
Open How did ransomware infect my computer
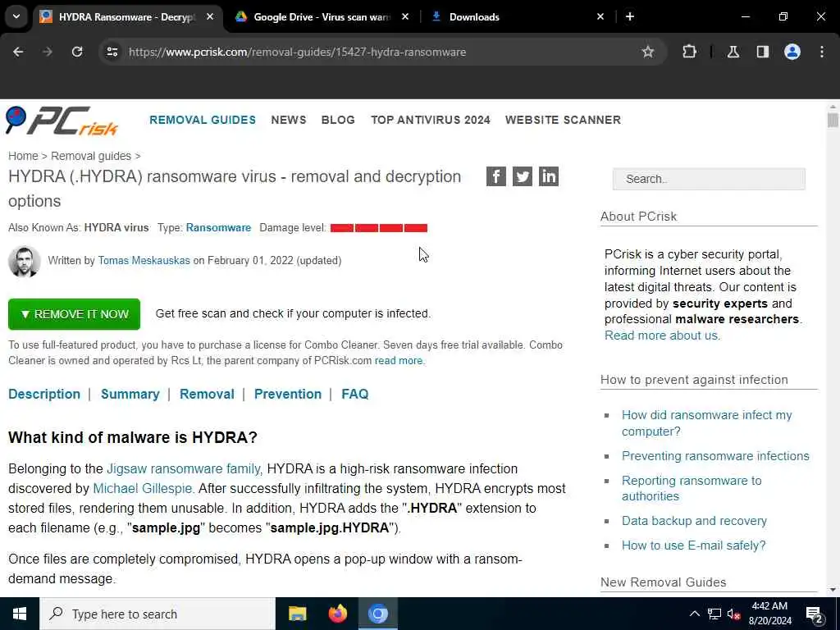click(706, 423)
